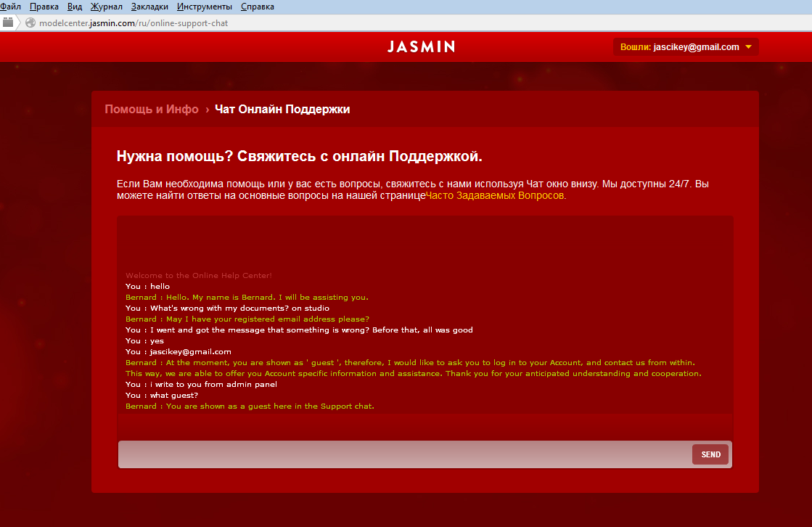Open the Файл menu

tap(10, 7)
